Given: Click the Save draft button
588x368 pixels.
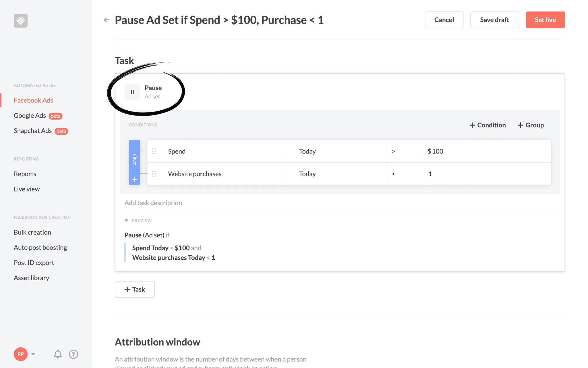Looking at the screenshot, I should coord(494,20).
